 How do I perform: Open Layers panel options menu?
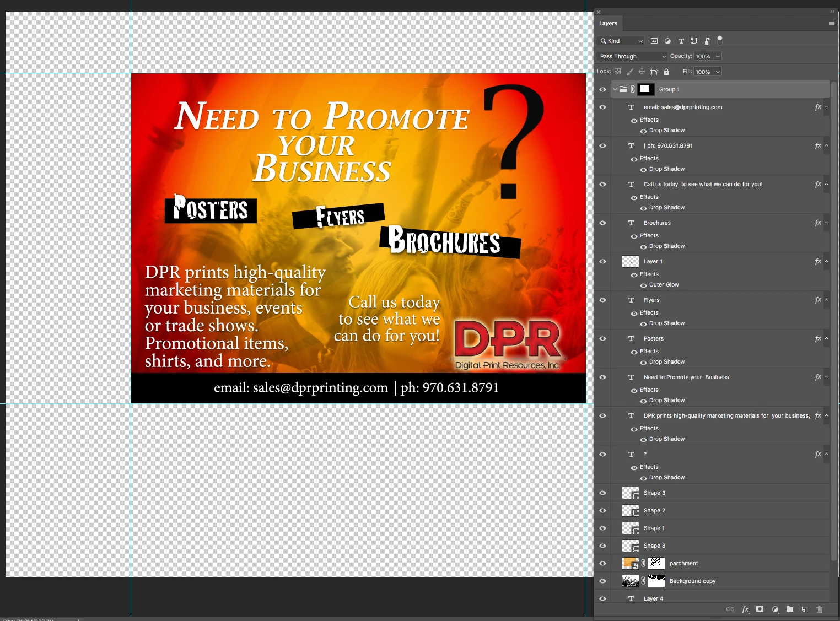[x=832, y=23]
